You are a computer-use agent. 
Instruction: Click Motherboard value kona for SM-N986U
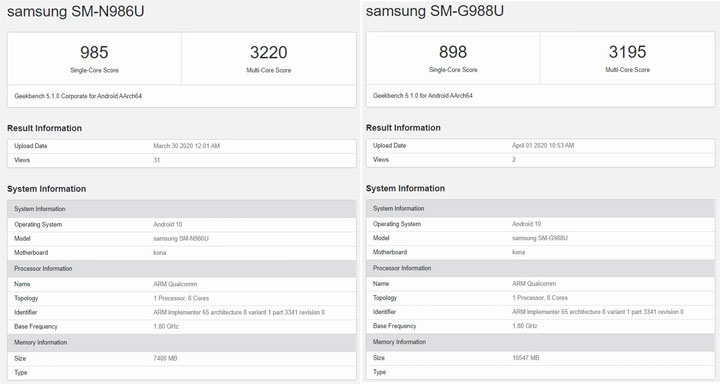[x=160, y=253]
